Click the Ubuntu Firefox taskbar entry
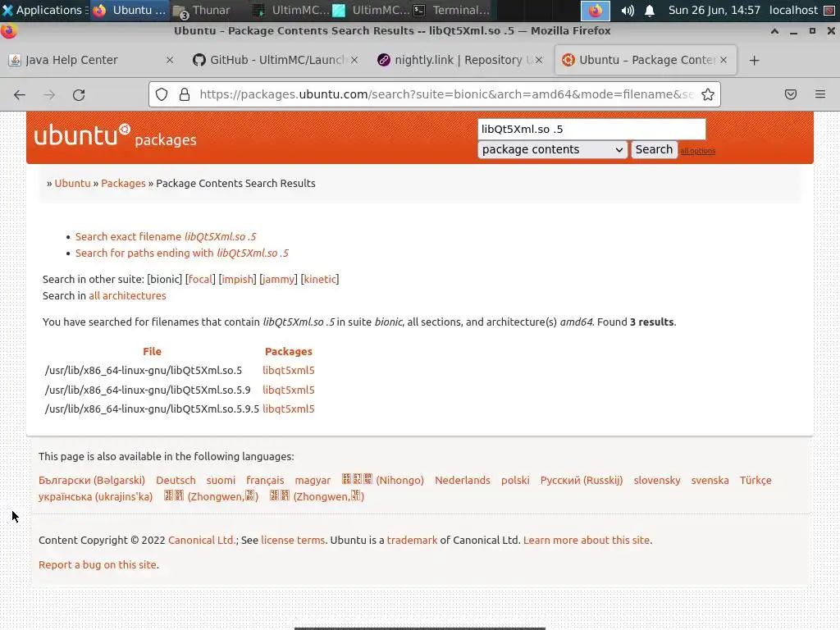 point(129,10)
